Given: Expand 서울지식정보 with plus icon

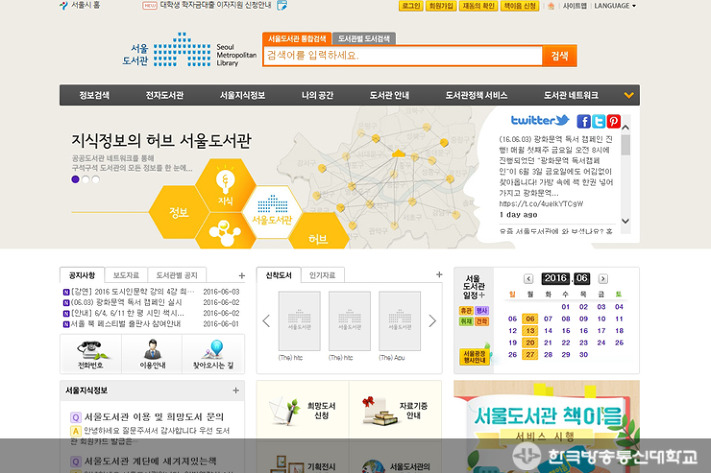Looking at the screenshot, I should click(x=236, y=390).
